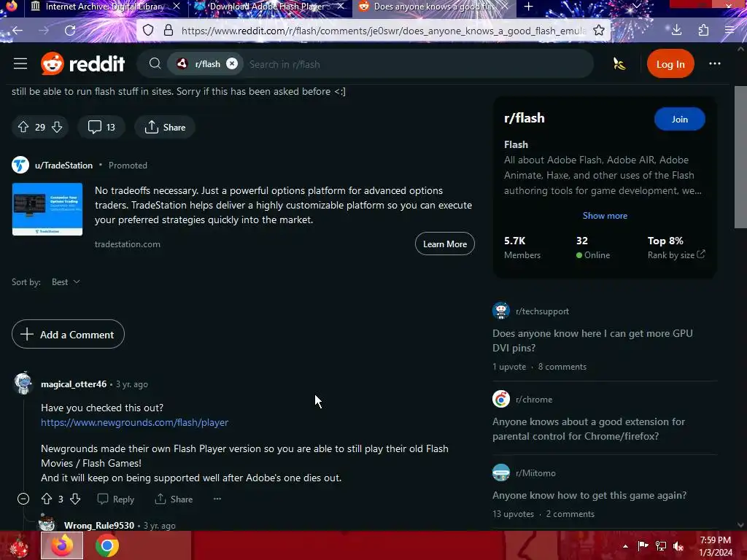Viewport: 747px width, 560px height.
Task: Launch Chrome from the taskbar
Action: pos(107,545)
